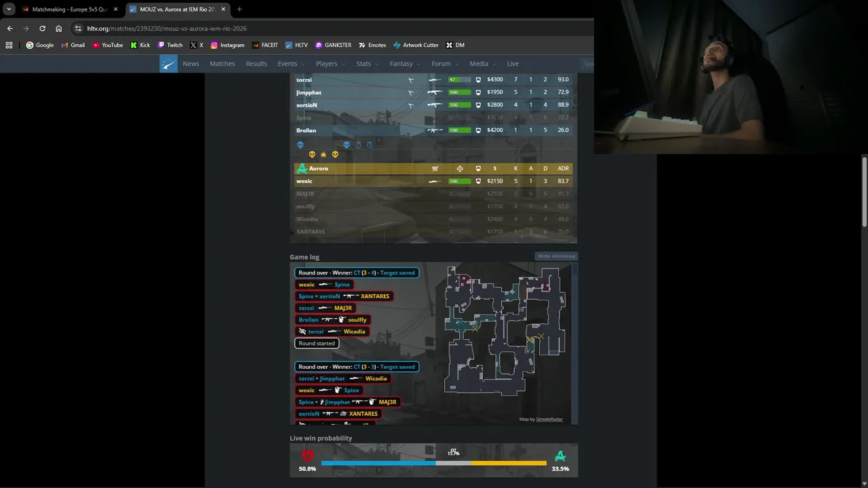Screen dimensions: 868x488
Task: Select the MOUZ vs. Aurora browser tab
Action: click(x=178, y=9)
